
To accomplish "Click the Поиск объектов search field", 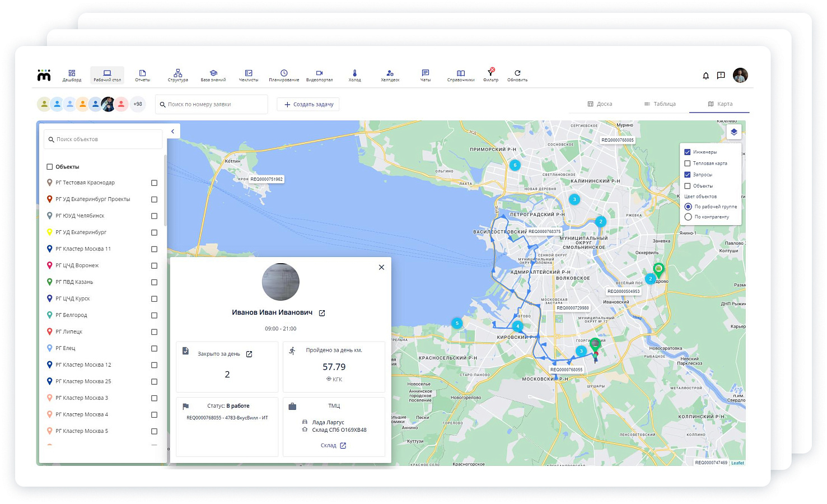I will tap(103, 139).
